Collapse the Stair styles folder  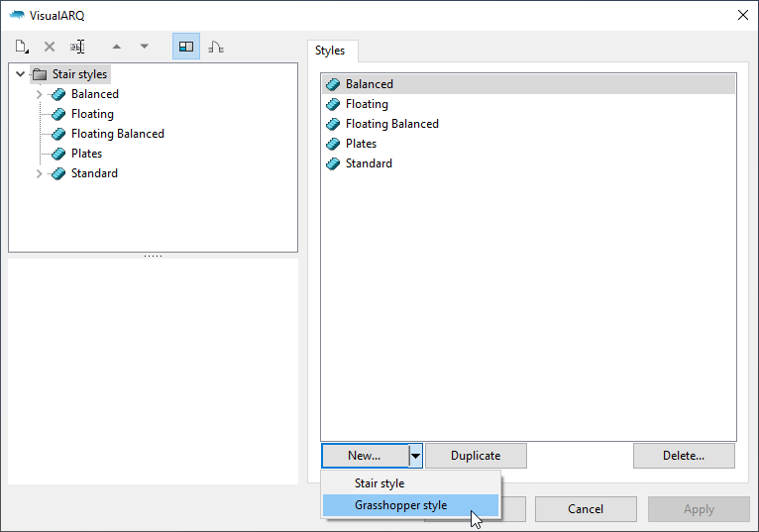pyautogui.click(x=21, y=74)
